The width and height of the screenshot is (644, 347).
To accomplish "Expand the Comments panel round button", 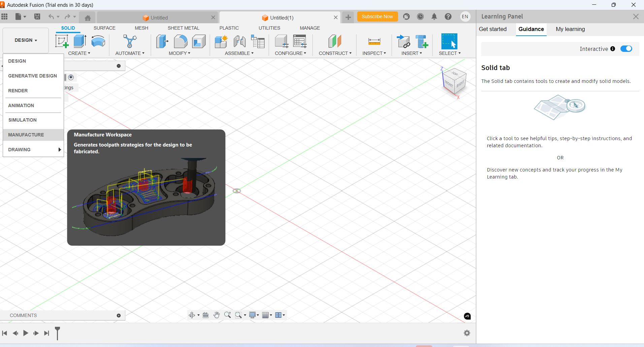I will 119,316.
